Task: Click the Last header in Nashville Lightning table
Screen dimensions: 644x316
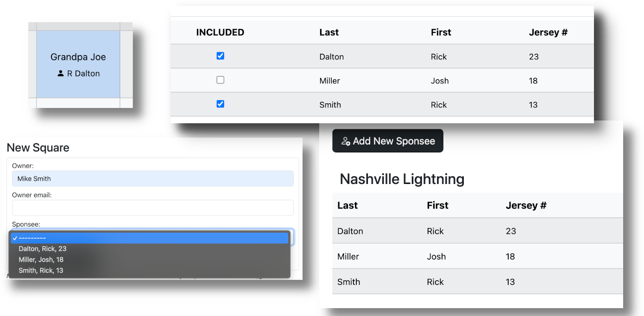Action: click(x=347, y=206)
